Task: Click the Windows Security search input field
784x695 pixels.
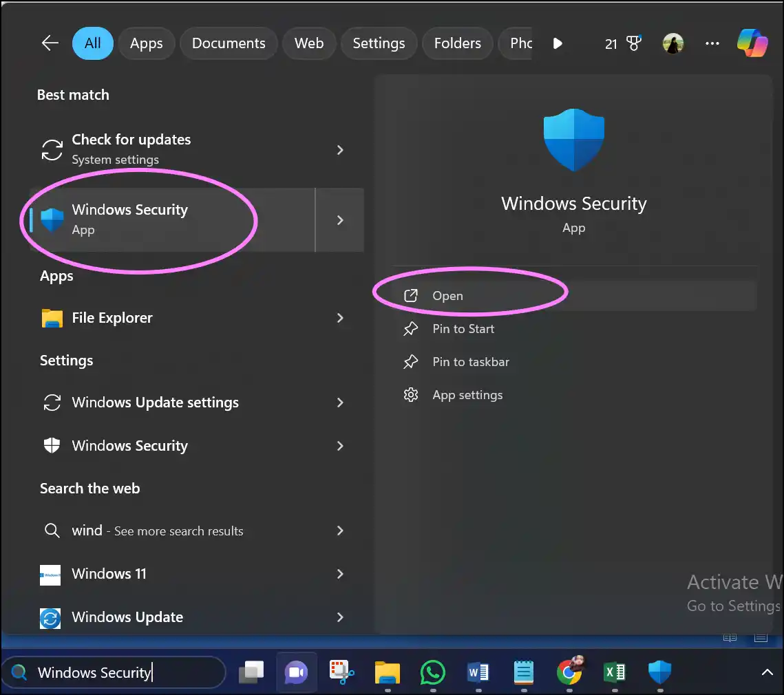Action: click(115, 672)
